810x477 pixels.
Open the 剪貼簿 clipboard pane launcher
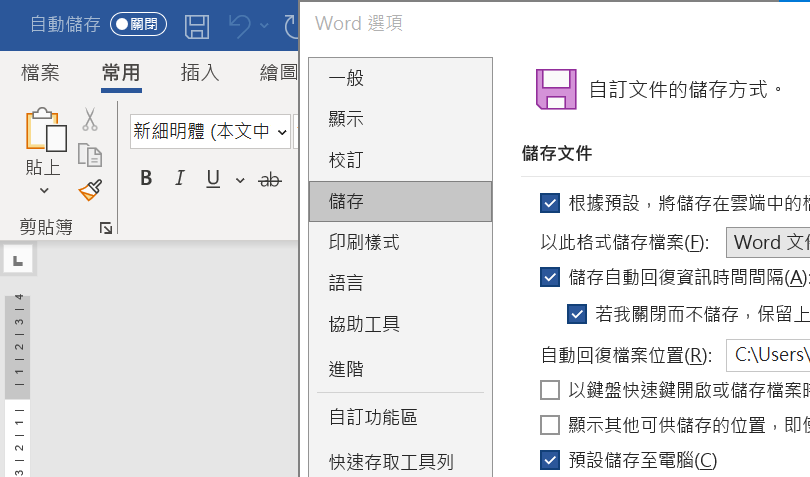(106, 228)
